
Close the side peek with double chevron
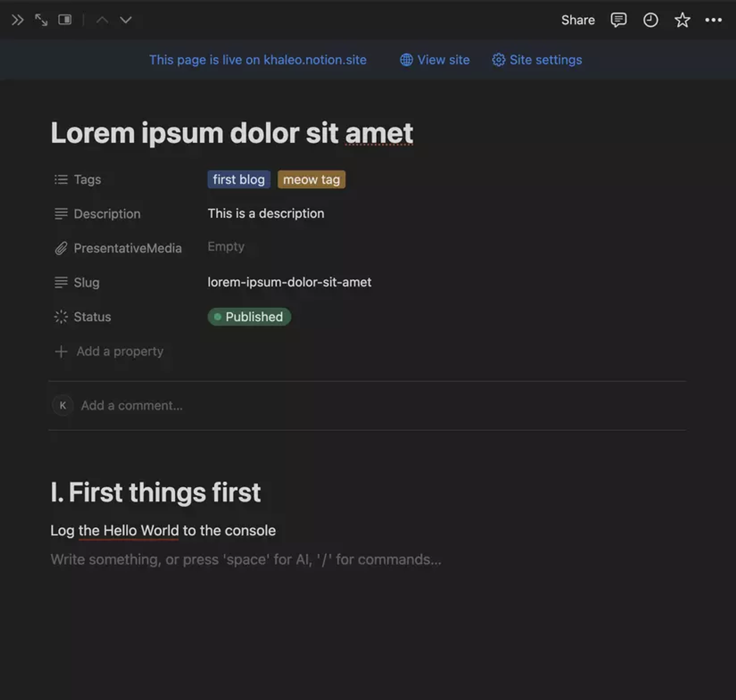point(17,20)
